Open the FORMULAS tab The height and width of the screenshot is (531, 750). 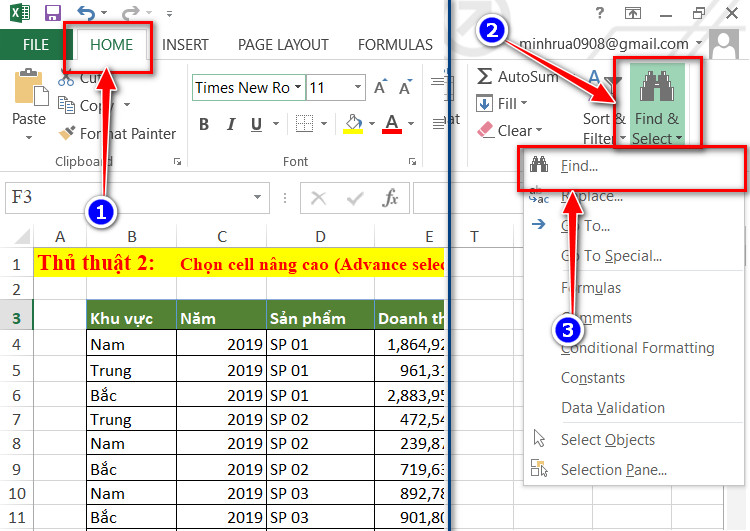[395, 44]
